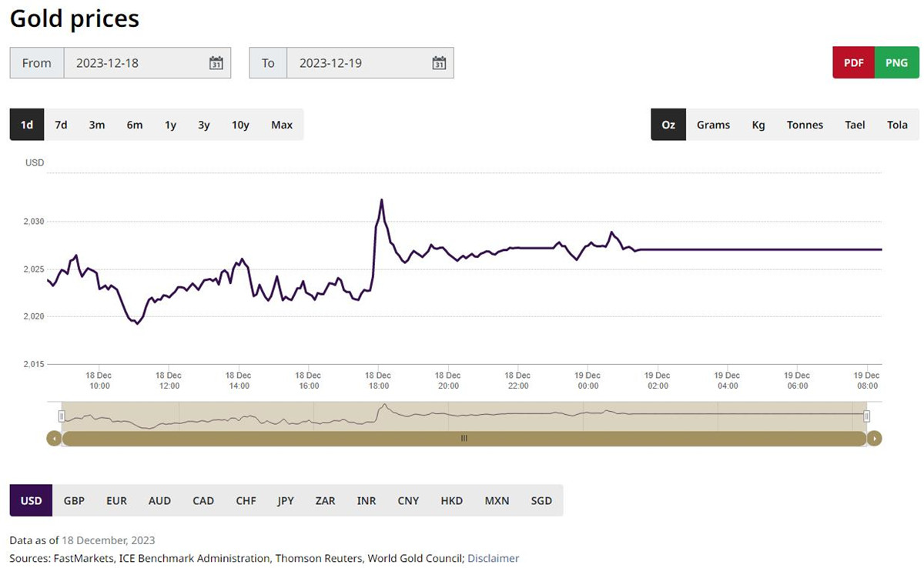Grab the left handle of the range selector

pos(62,416)
